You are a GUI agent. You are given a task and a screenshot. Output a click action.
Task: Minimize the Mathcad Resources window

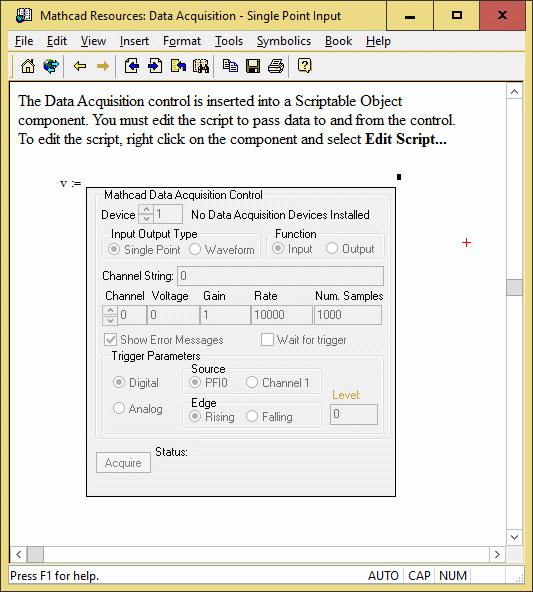(410, 16)
